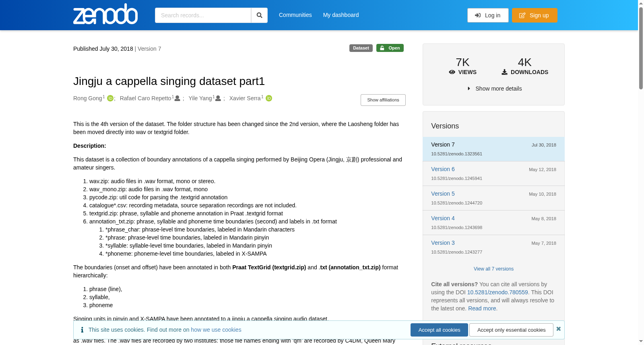Image resolution: width=644 pixels, height=345 pixels.
Task: Focus the Search records field
Action: 203,15
